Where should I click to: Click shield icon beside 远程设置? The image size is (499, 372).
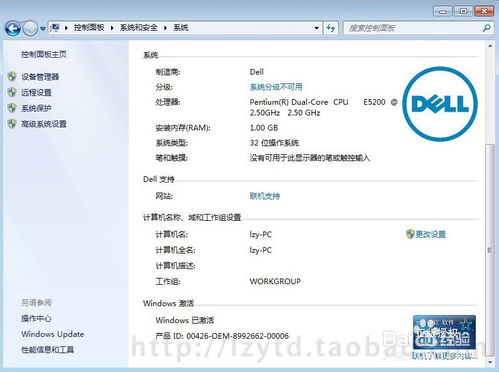(x=12, y=92)
